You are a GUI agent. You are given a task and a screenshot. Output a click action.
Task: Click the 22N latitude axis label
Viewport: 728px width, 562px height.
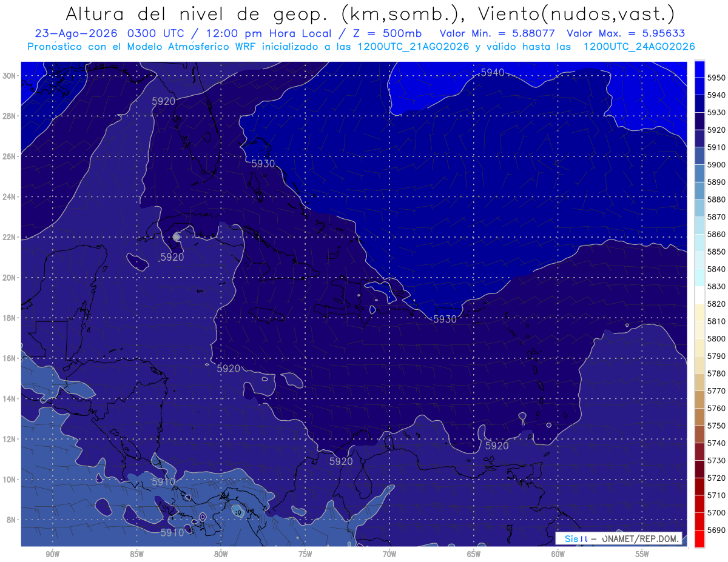10,237
